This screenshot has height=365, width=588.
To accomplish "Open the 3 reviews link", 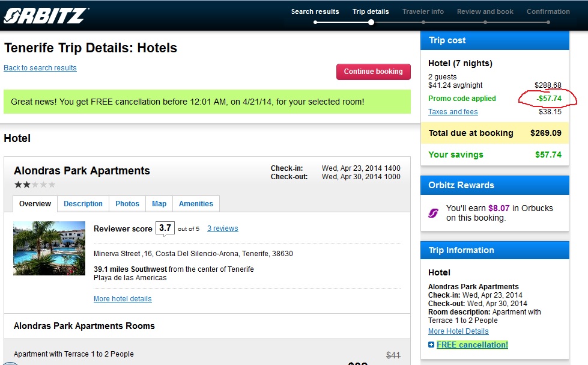I will click(223, 229).
